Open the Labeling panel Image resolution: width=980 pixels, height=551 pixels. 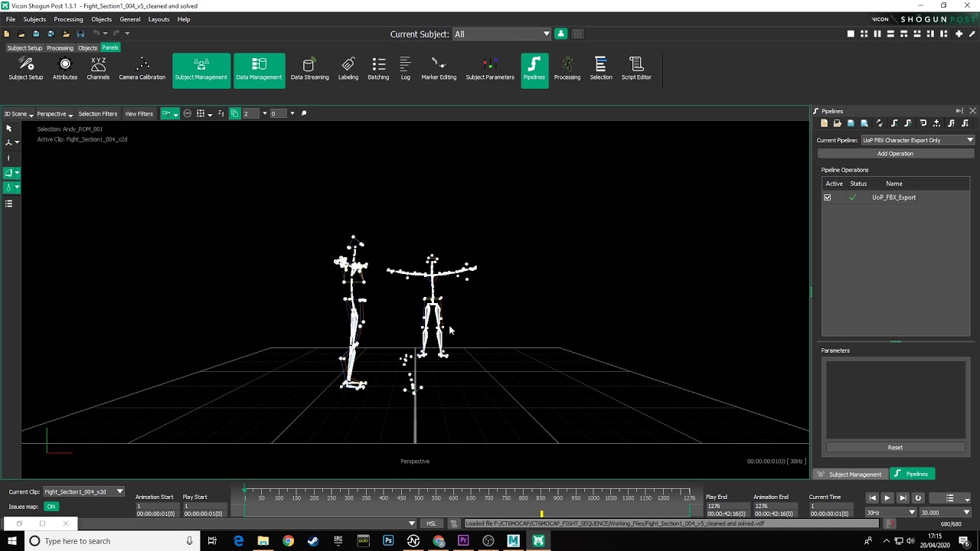pyautogui.click(x=348, y=69)
